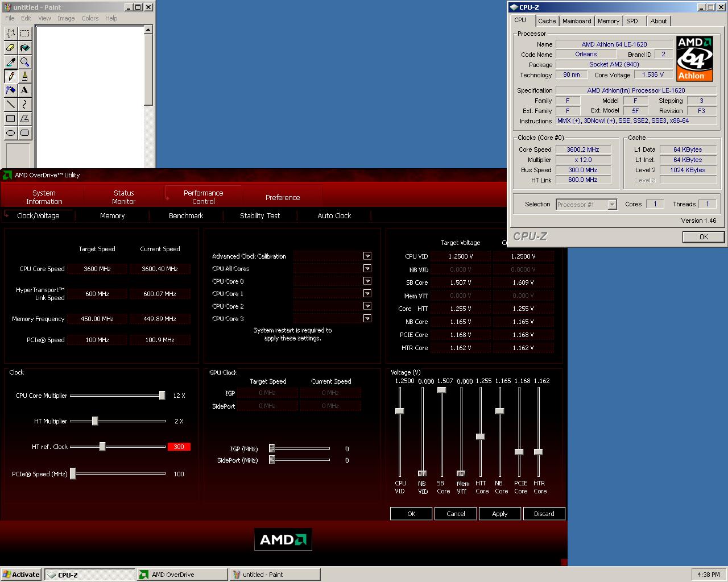This screenshot has width=728, height=582.
Task: Expand the CPU Core 3 dropdown
Action: [x=367, y=319]
